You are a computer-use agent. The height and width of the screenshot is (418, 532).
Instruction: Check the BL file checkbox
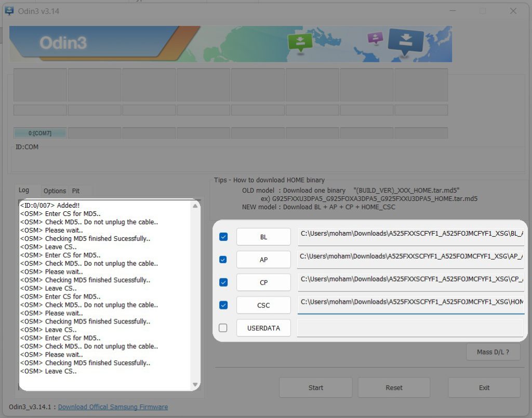click(223, 237)
